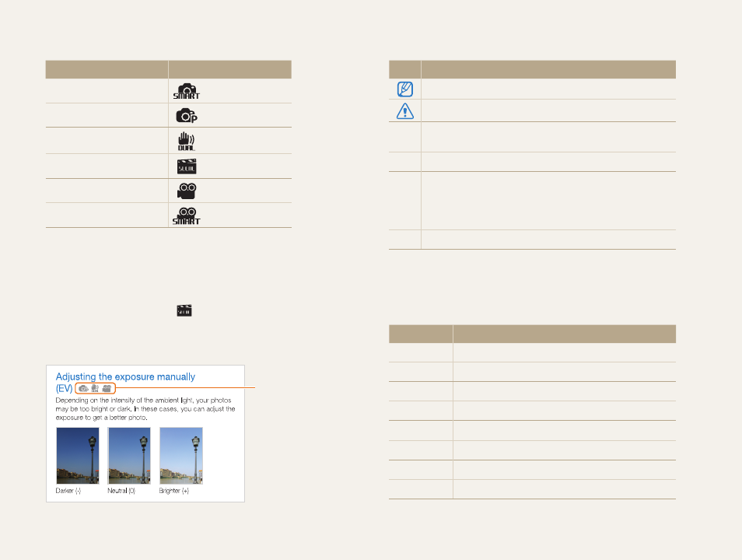Click the pencil note icon
742x560 pixels.
405,89
